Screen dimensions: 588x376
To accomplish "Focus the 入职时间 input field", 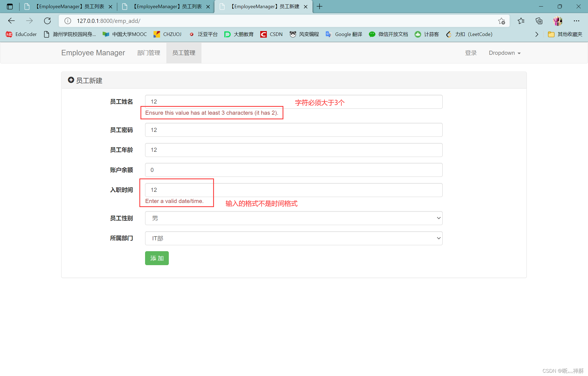I will tap(294, 190).
